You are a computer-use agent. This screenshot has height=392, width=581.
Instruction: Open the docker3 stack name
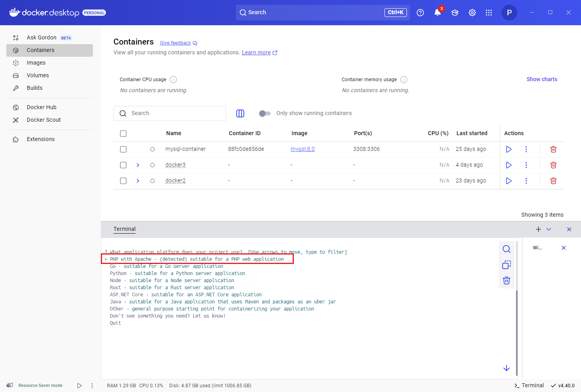(x=175, y=165)
